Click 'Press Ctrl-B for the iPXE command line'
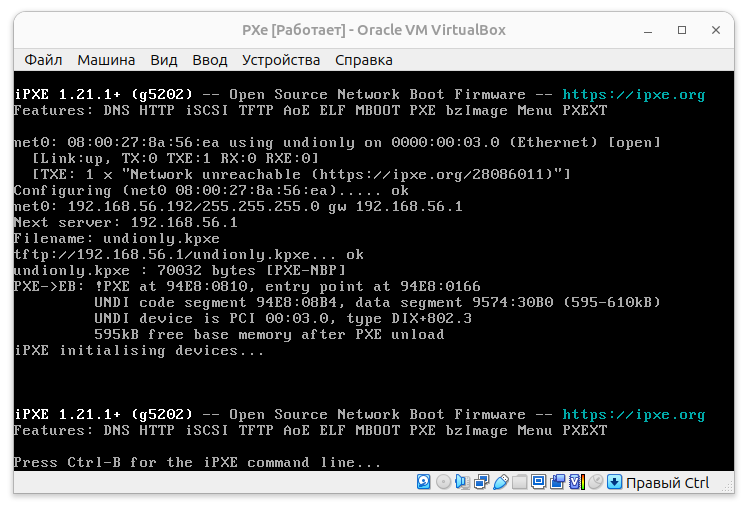The image size is (748, 510). (197, 463)
